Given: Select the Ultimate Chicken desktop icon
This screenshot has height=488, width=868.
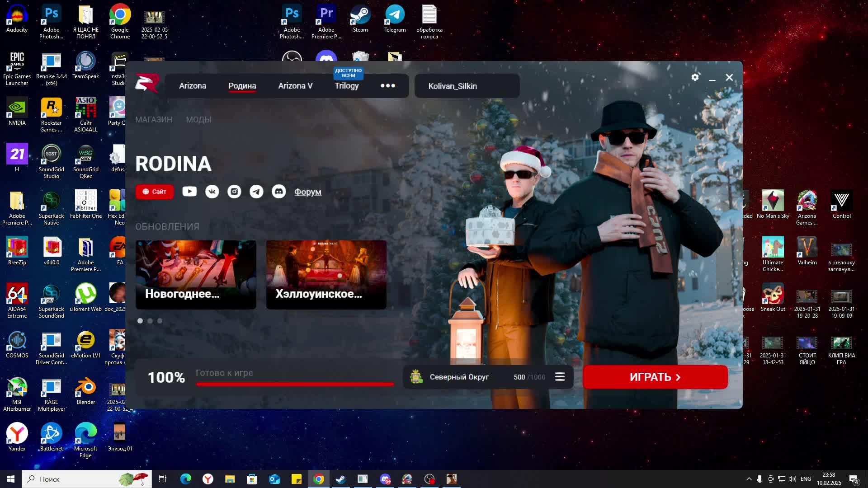Looking at the screenshot, I should (x=773, y=254).
